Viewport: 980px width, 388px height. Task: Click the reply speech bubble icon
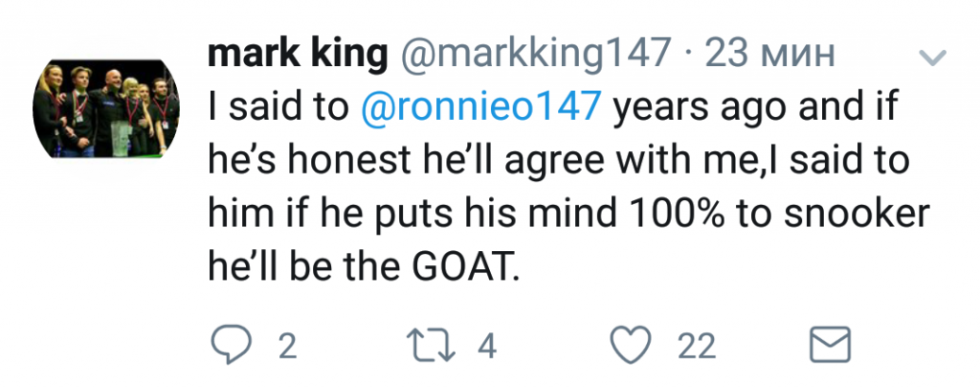228,345
